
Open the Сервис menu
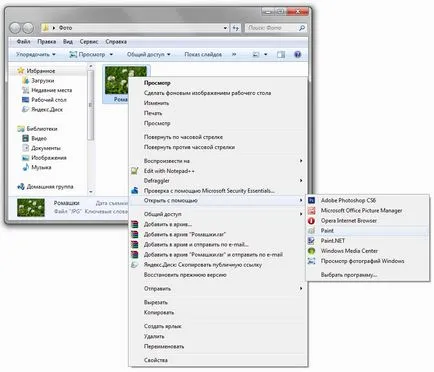coord(89,42)
